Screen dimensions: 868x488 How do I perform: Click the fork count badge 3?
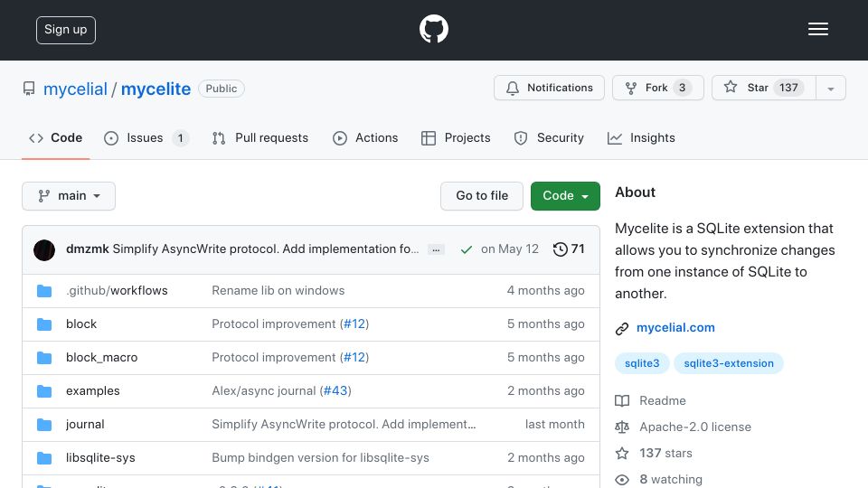pyautogui.click(x=682, y=88)
